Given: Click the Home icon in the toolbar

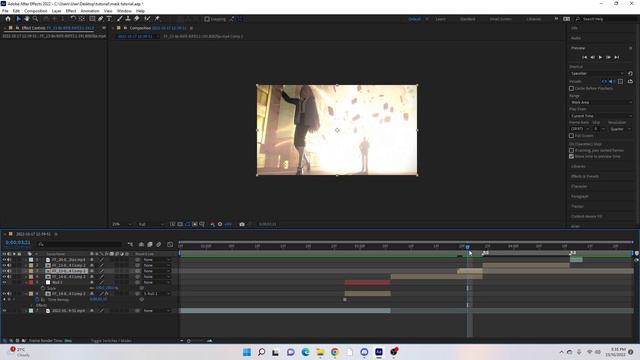Looking at the screenshot, I should pyautogui.click(x=8, y=19).
